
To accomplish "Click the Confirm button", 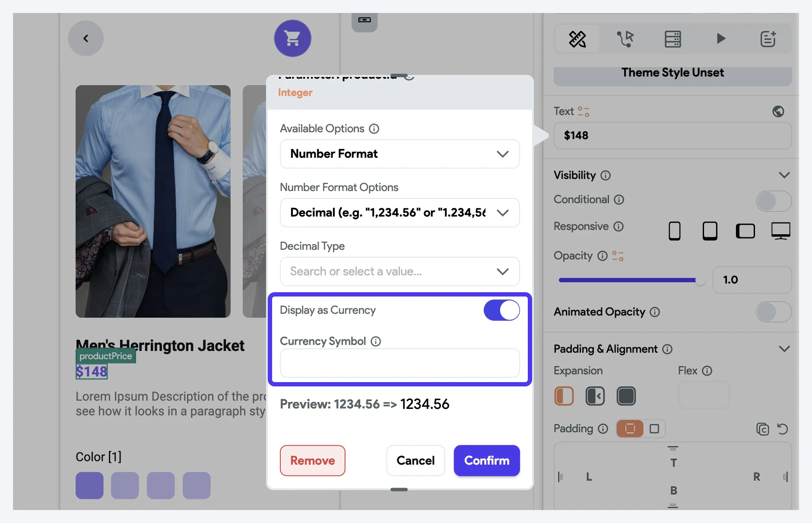I will click(x=487, y=461).
